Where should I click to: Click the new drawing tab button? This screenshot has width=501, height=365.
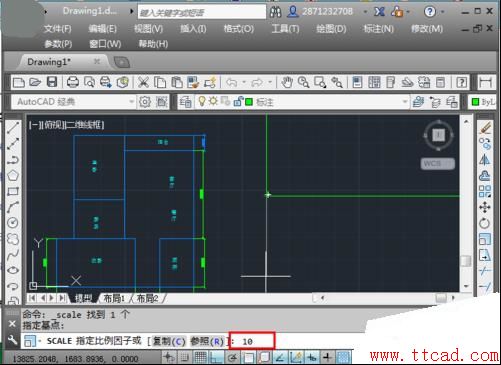click(122, 62)
